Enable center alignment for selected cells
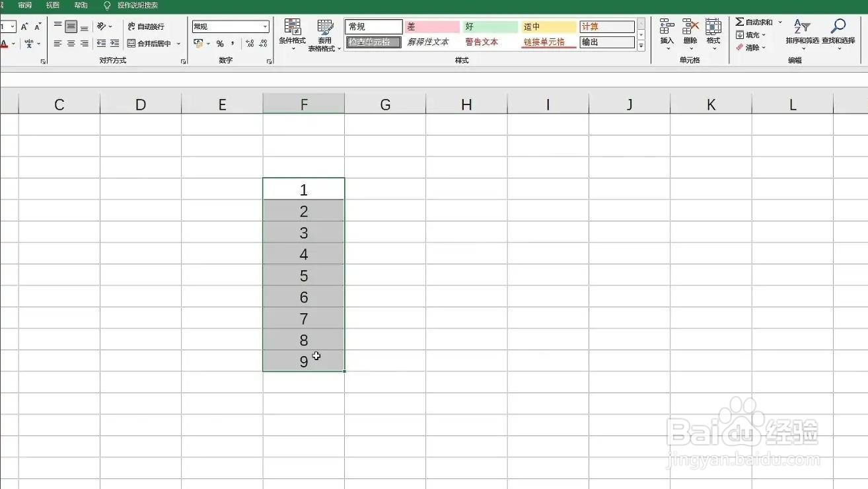The image size is (868, 489). point(71,44)
